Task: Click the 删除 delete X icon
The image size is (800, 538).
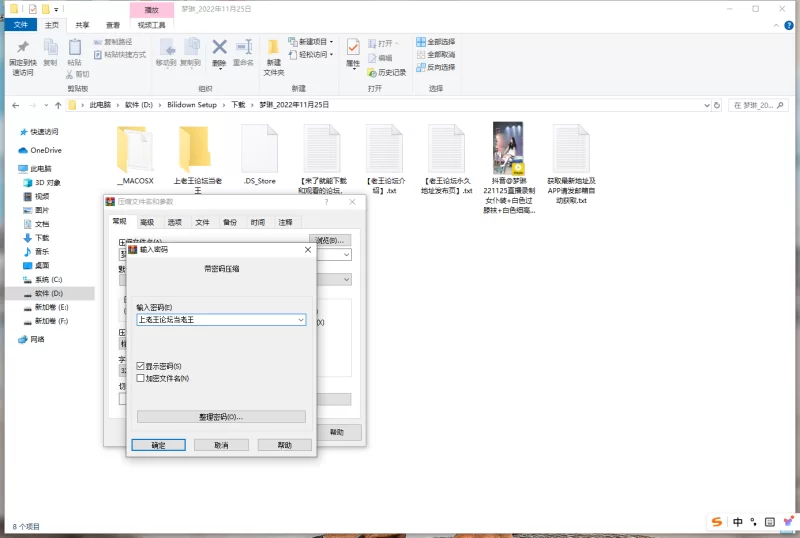Action: point(219,47)
